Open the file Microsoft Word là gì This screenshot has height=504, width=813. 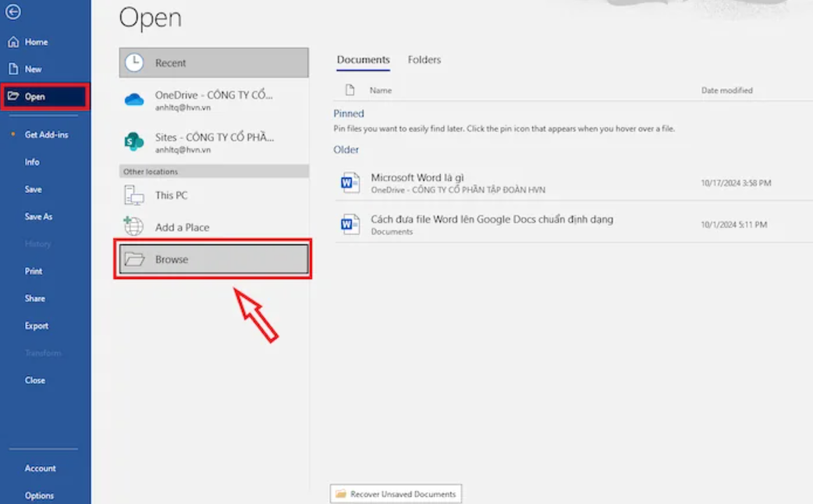pyautogui.click(x=417, y=177)
